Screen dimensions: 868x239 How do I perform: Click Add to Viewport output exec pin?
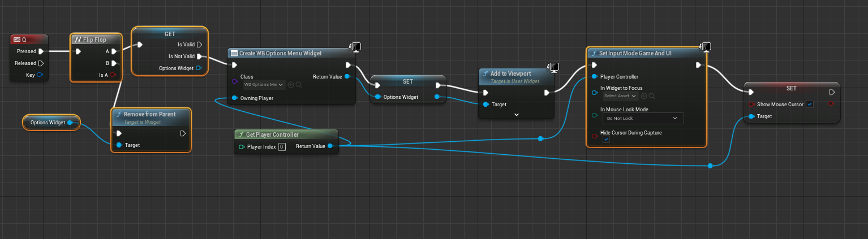[x=547, y=93]
